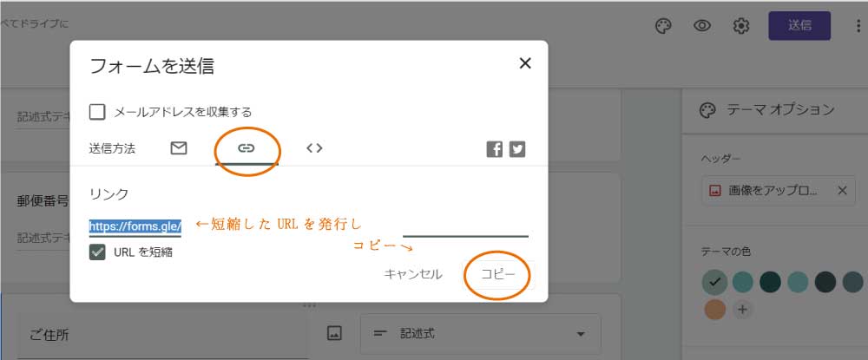Remove the uploaded header image with X

[x=841, y=191]
